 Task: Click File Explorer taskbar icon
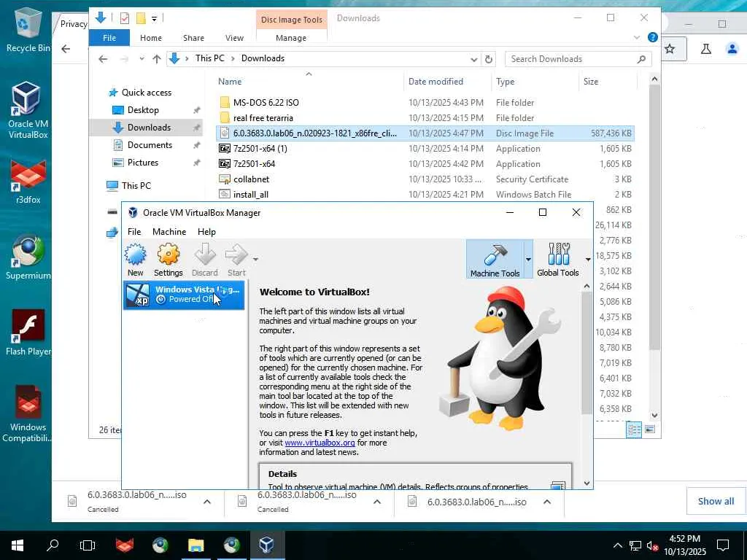(196, 545)
